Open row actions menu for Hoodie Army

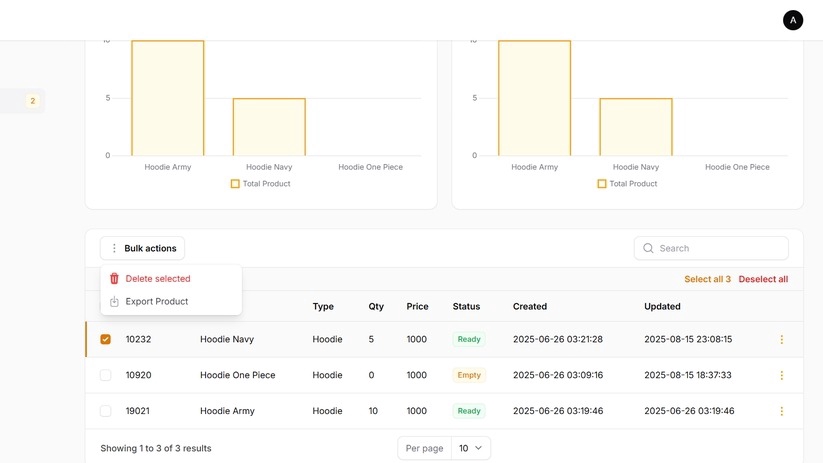pos(781,411)
